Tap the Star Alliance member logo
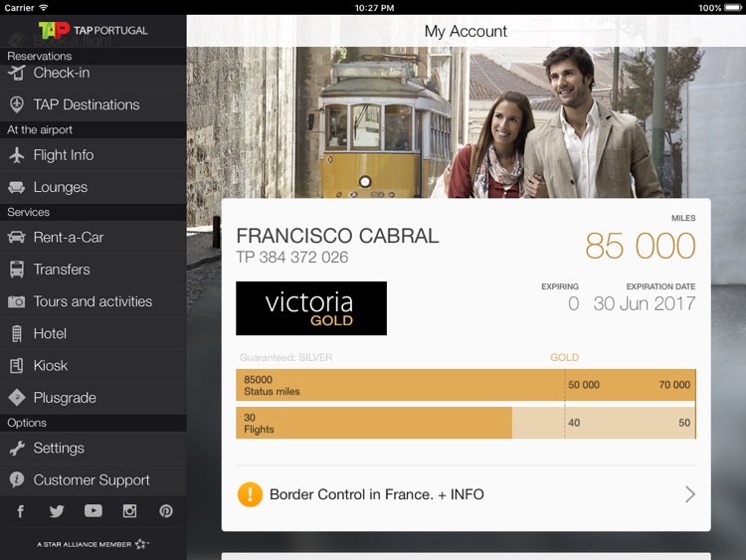 pos(93,544)
